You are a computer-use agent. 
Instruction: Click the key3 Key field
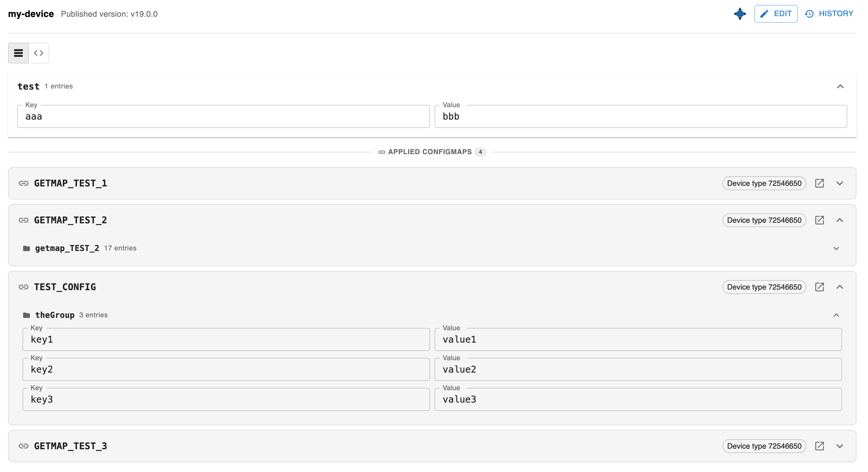click(x=226, y=399)
